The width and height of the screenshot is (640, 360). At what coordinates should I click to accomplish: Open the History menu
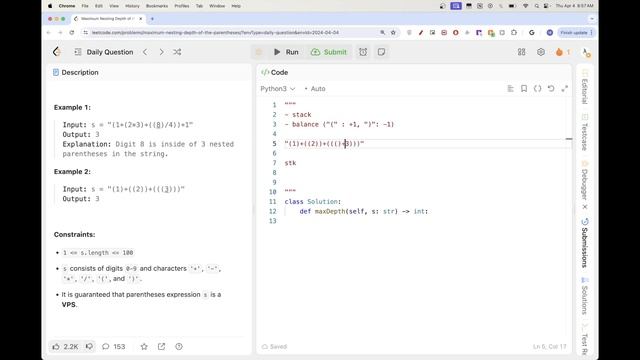pos(132,6)
